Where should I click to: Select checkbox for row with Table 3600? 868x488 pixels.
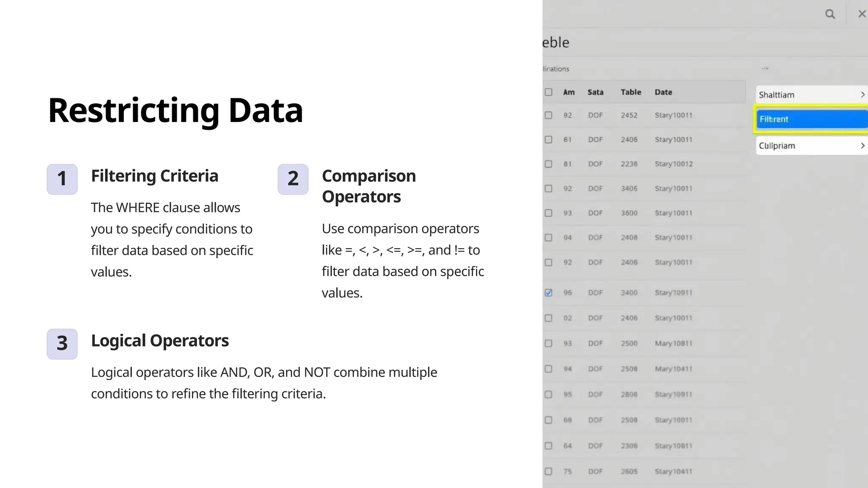(x=548, y=213)
